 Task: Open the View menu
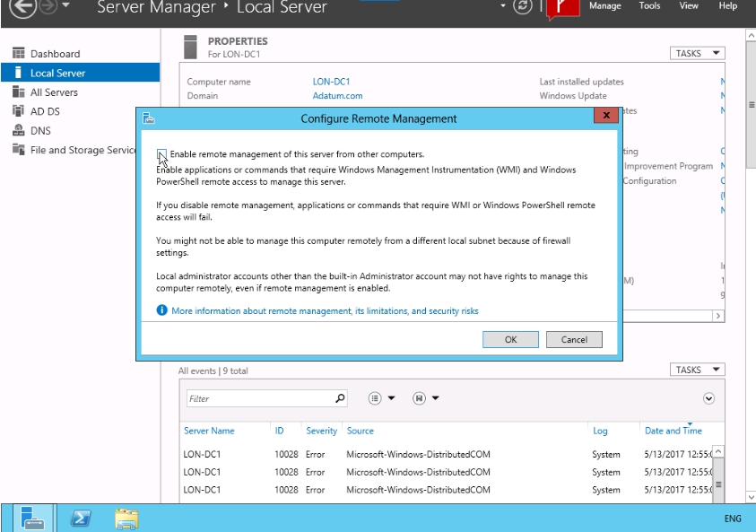pos(689,6)
